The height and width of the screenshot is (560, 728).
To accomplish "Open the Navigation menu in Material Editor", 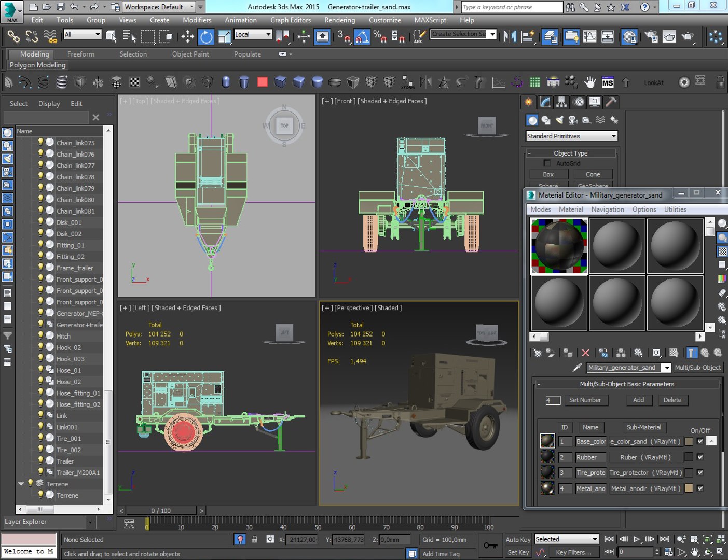I will pyautogui.click(x=608, y=209).
